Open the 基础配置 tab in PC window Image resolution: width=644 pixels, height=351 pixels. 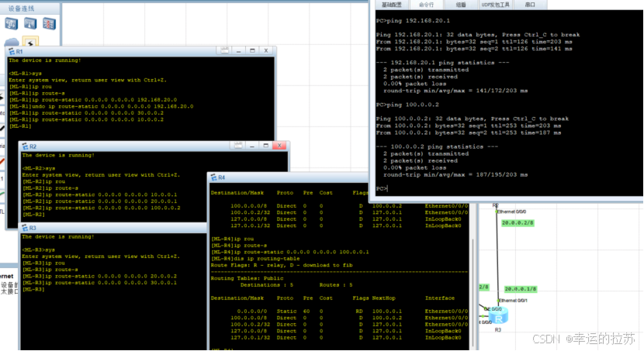(x=392, y=5)
